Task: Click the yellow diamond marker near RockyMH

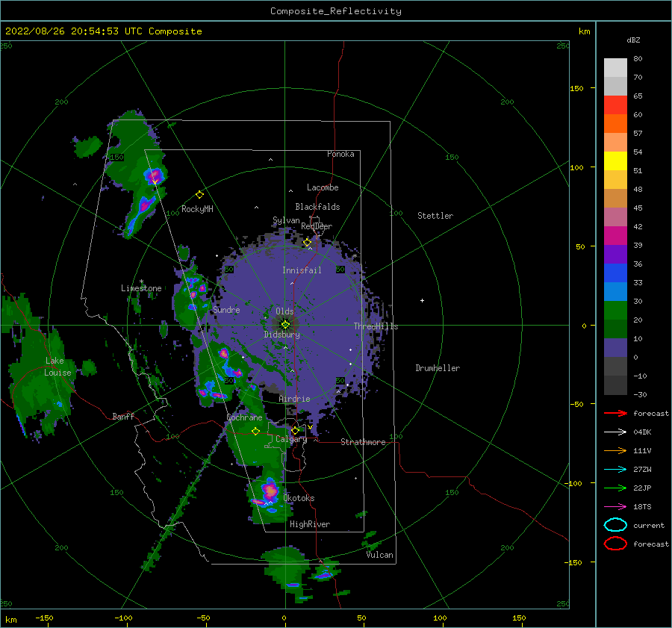Action: (199, 195)
